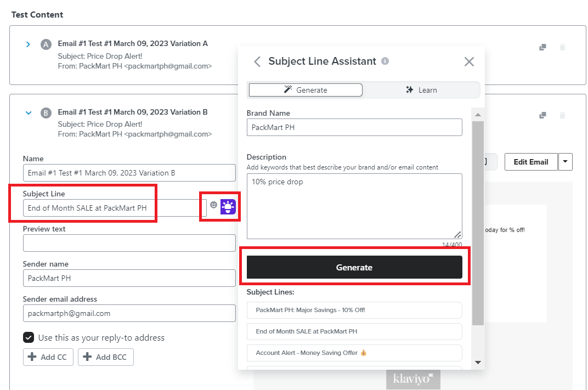Click the Edit Email button

click(530, 162)
